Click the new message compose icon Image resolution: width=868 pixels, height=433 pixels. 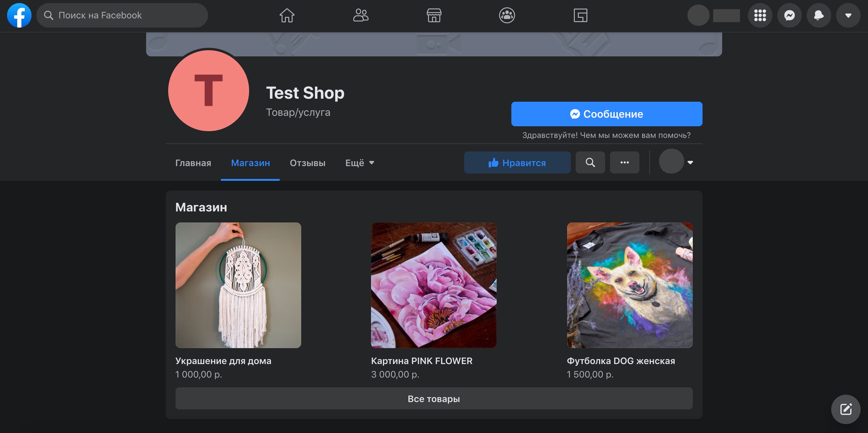[846, 409]
